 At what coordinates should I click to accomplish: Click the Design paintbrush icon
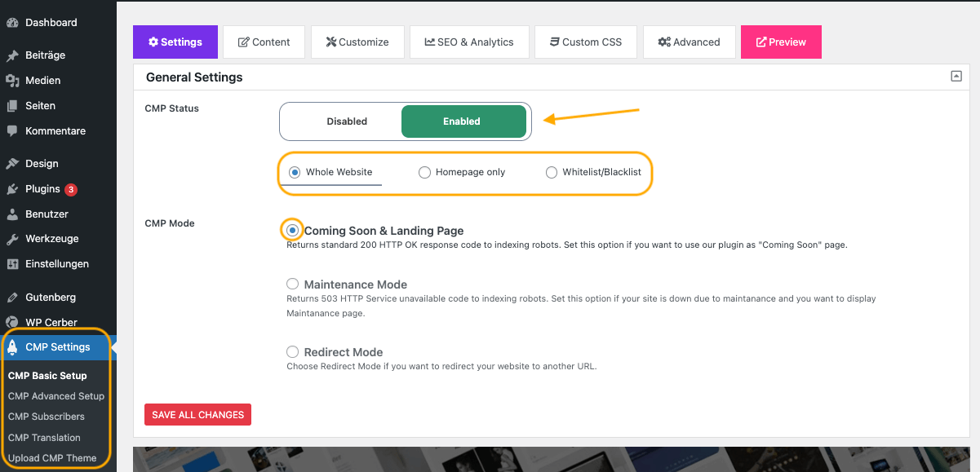[x=12, y=164]
